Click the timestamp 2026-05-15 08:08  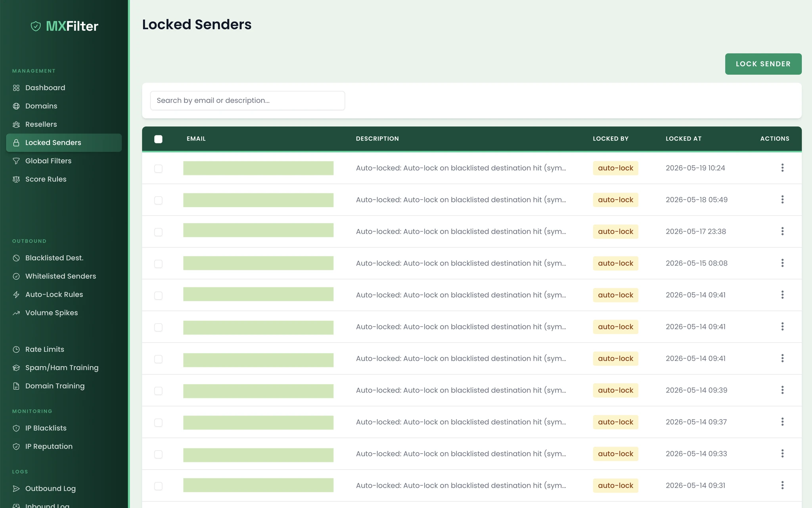pyautogui.click(x=697, y=263)
